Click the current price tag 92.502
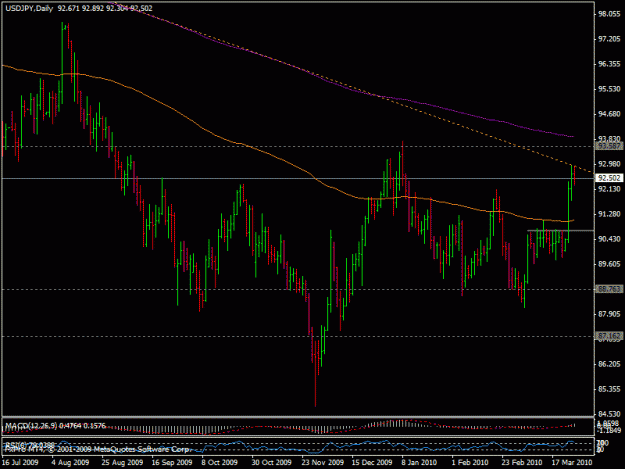The height and width of the screenshot is (469, 625). 609,178
